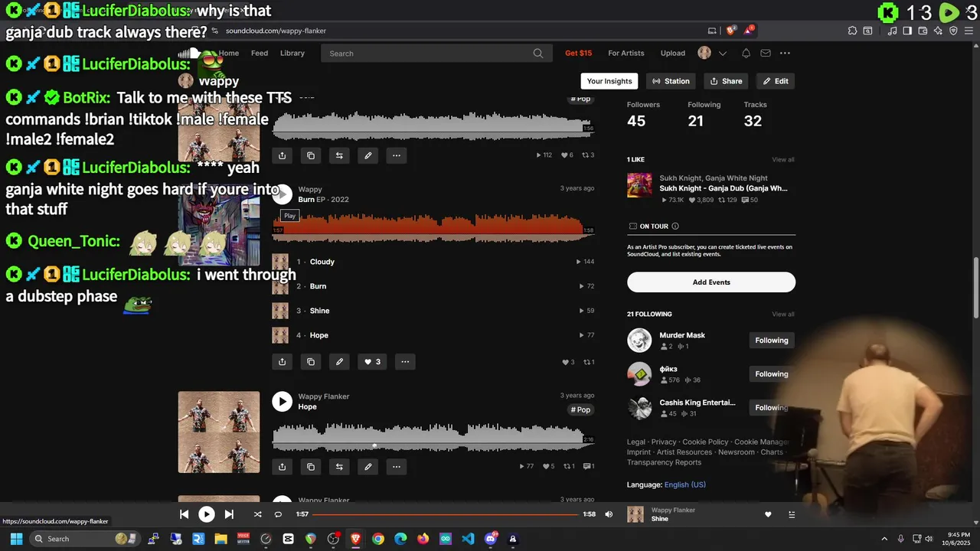Click the Station button
This screenshot has height=551, width=980.
[671, 81]
